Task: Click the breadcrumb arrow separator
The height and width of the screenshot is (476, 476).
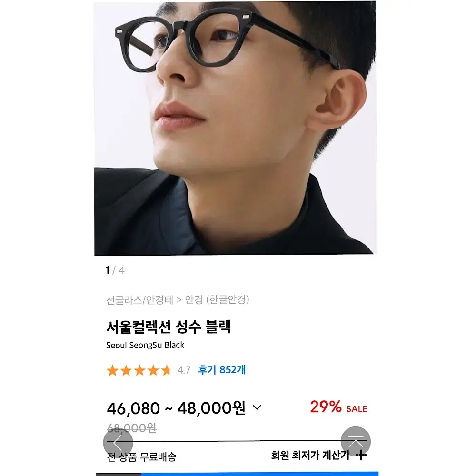Action: coord(179,300)
